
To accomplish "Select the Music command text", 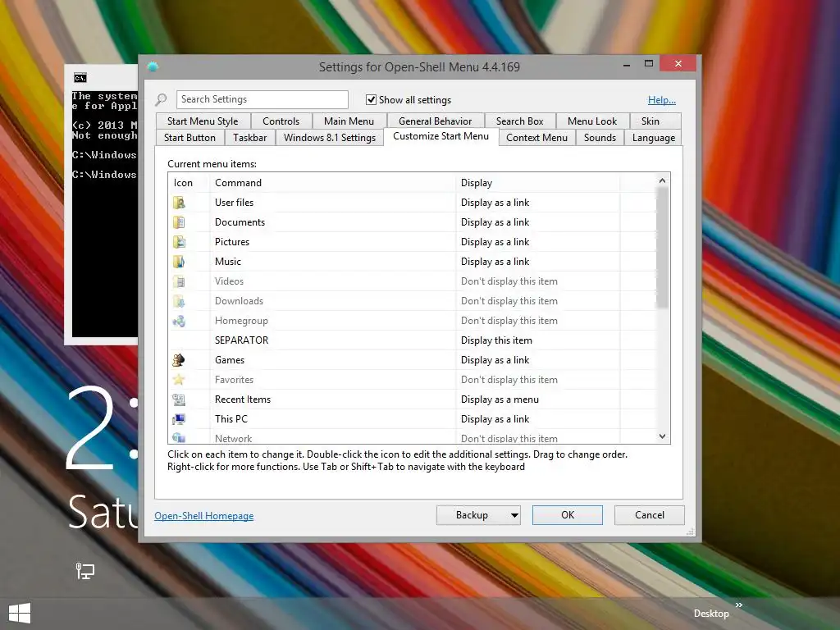I will click(228, 262).
